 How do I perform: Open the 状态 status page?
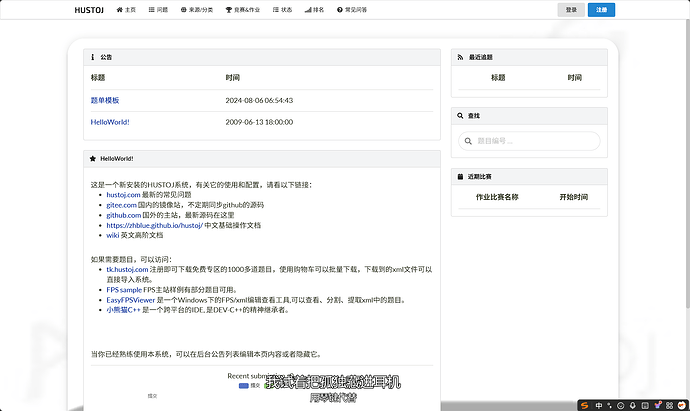coord(282,10)
